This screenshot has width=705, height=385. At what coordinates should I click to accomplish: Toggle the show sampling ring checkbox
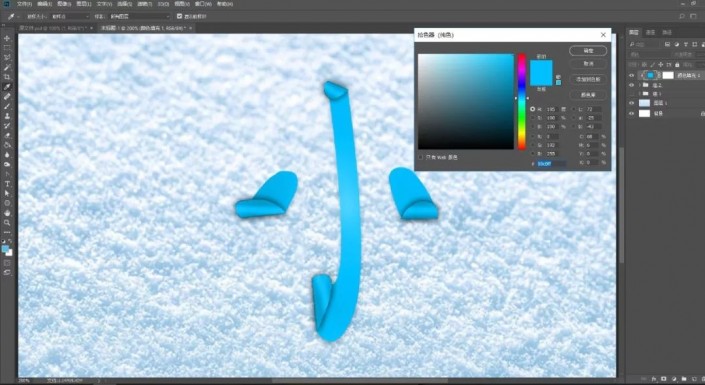pos(179,16)
